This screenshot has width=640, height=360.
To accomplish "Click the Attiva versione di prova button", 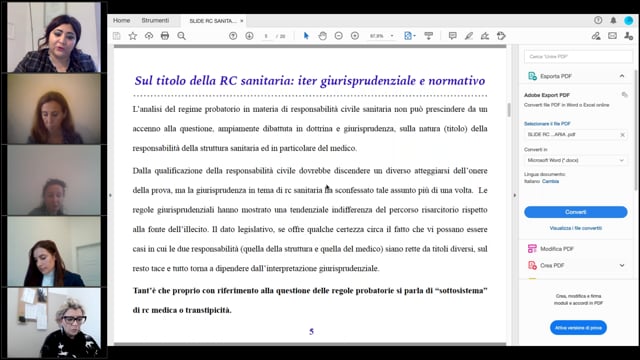I will pos(578,328).
